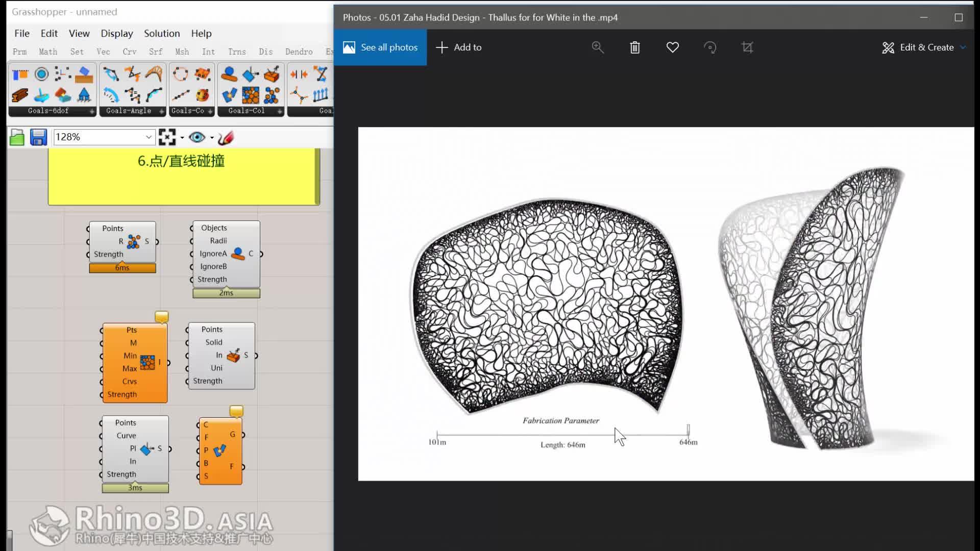The image size is (980, 551).
Task: Click the Zoom Extents frame icon
Action: pos(167,137)
